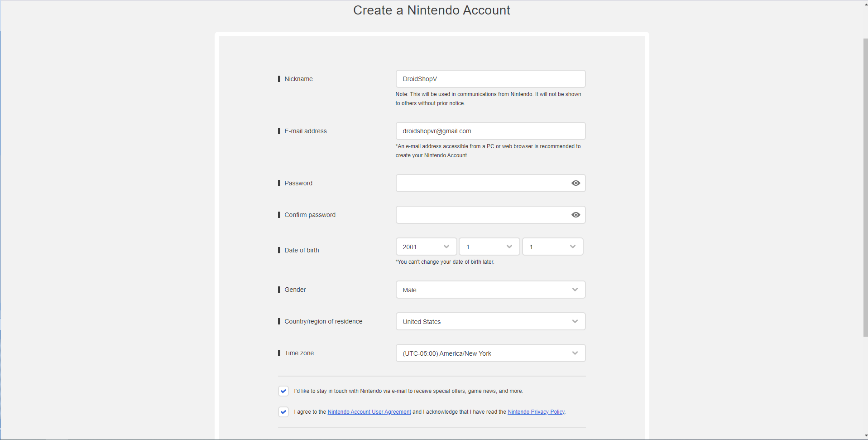Image resolution: width=868 pixels, height=440 pixels.
Task: Click the "Create a Nintendo Account" heading
Action: (432, 10)
